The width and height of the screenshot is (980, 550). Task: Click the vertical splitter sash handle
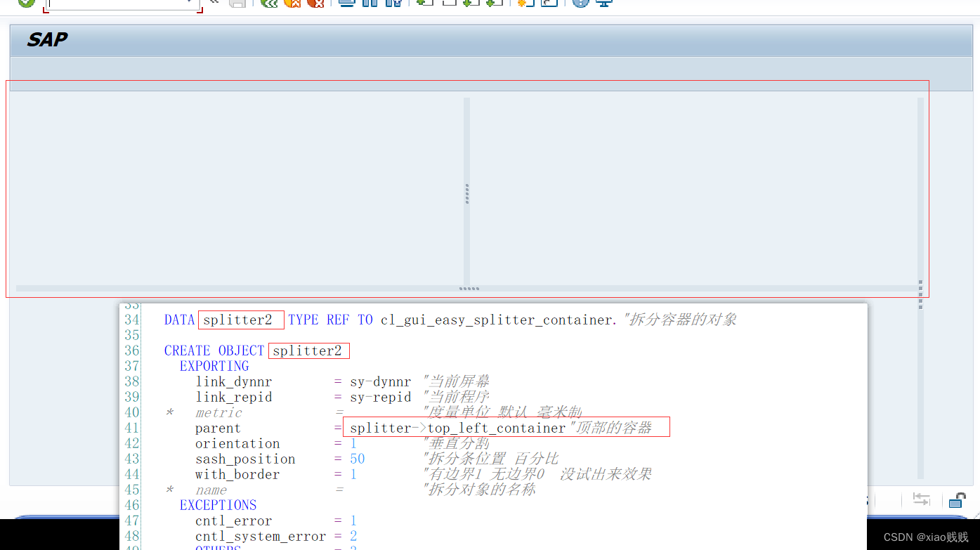(467, 194)
